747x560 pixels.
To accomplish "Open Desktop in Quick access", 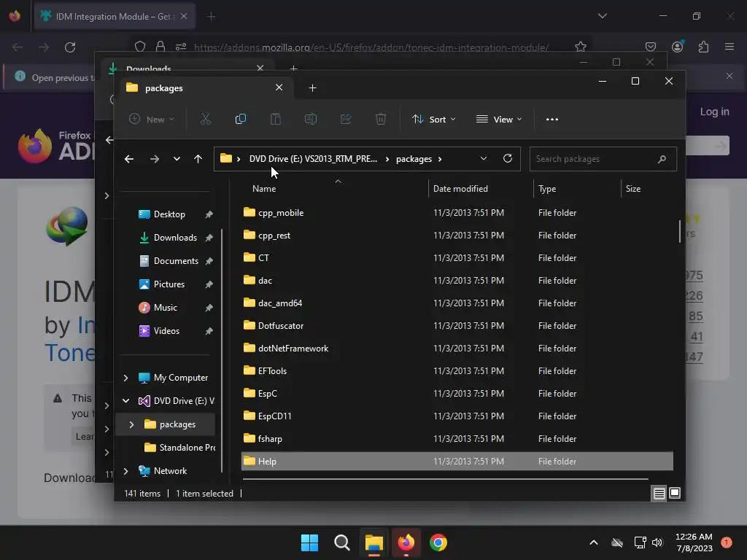I will click(x=169, y=214).
